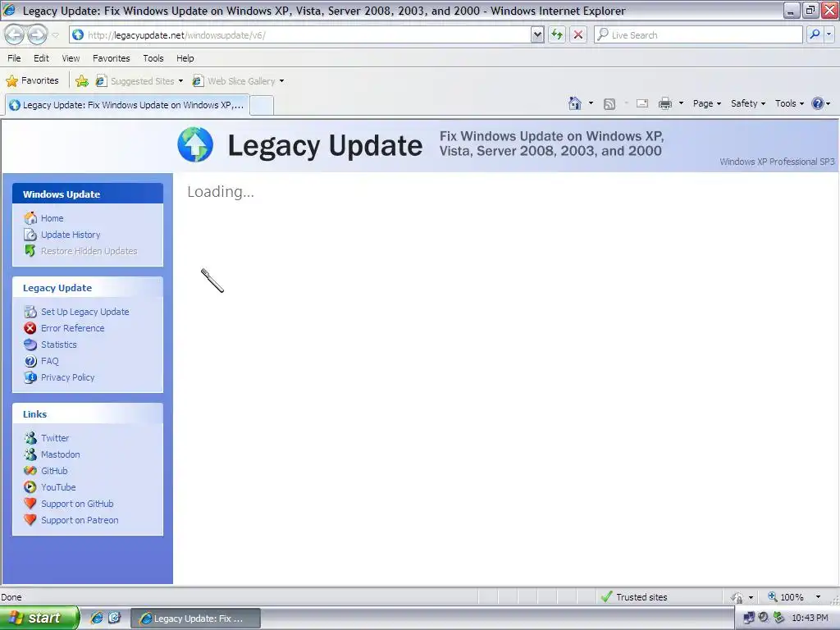Click the RSS feeds icon

click(x=609, y=104)
